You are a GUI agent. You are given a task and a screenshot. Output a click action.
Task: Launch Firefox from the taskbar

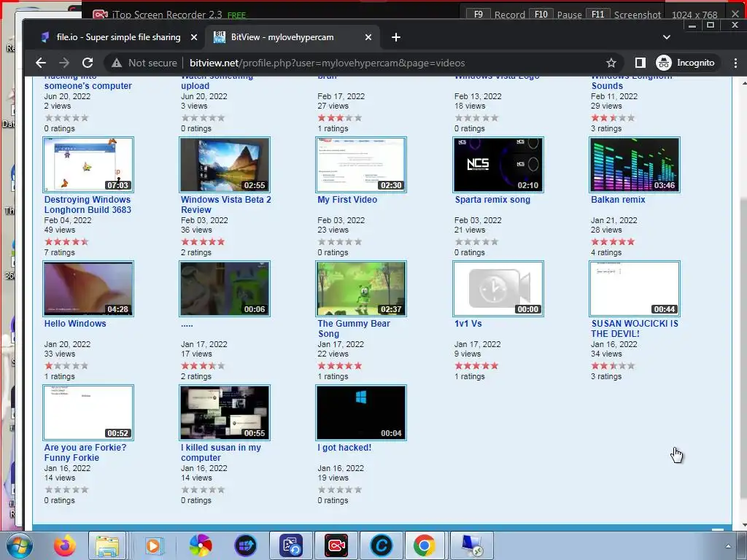click(x=64, y=545)
